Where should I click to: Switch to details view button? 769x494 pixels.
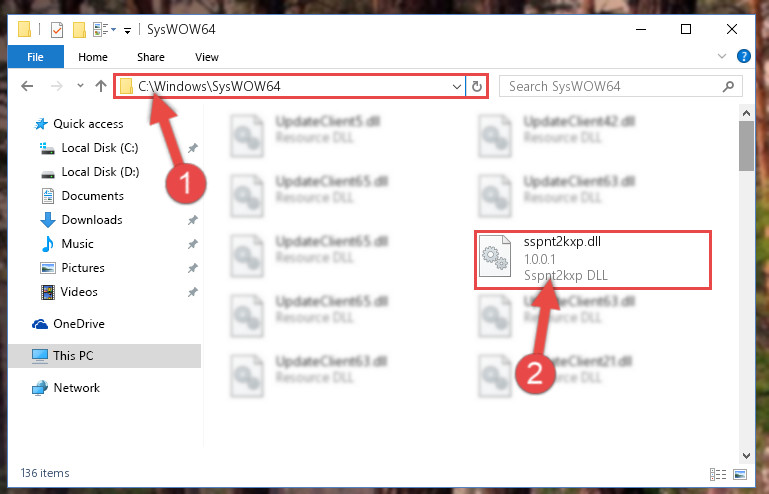pos(718,474)
